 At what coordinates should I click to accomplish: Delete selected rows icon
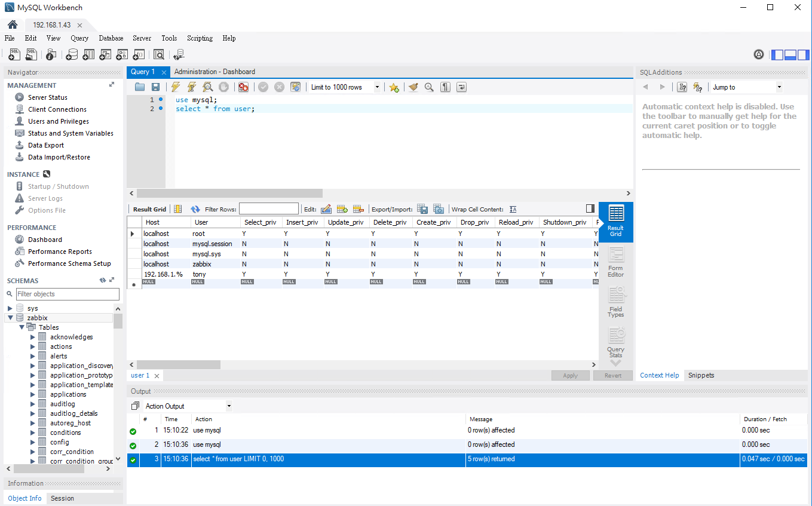click(358, 209)
